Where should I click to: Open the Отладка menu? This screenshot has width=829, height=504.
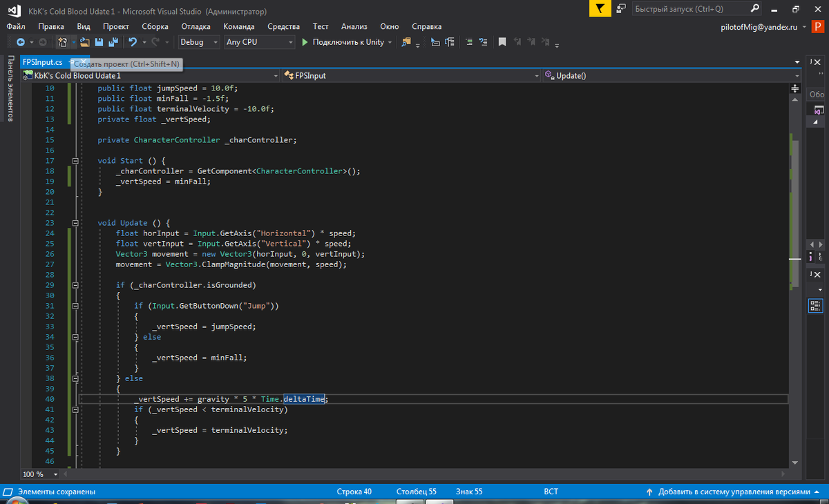click(x=196, y=26)
